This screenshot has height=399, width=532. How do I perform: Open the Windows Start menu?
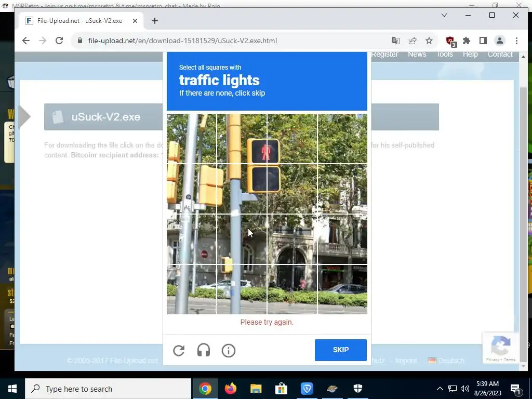coord(12,389)
